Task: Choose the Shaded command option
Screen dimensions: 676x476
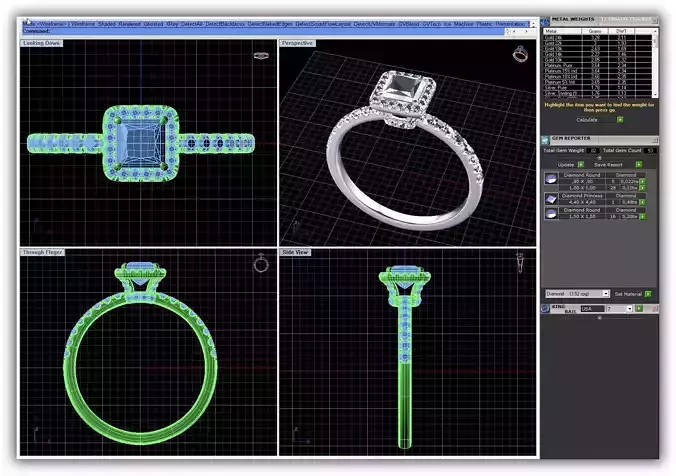Action: click(106, 24)
